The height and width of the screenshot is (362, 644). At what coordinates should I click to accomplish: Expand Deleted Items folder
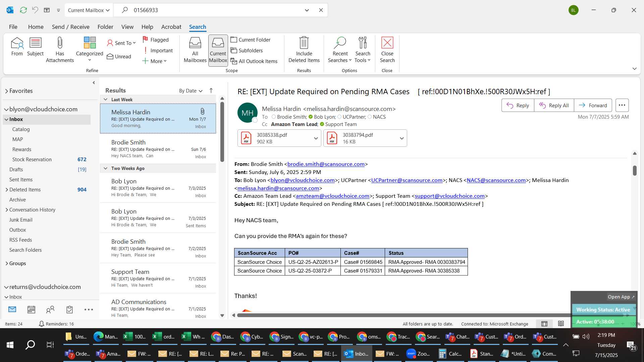pos(7,190)
